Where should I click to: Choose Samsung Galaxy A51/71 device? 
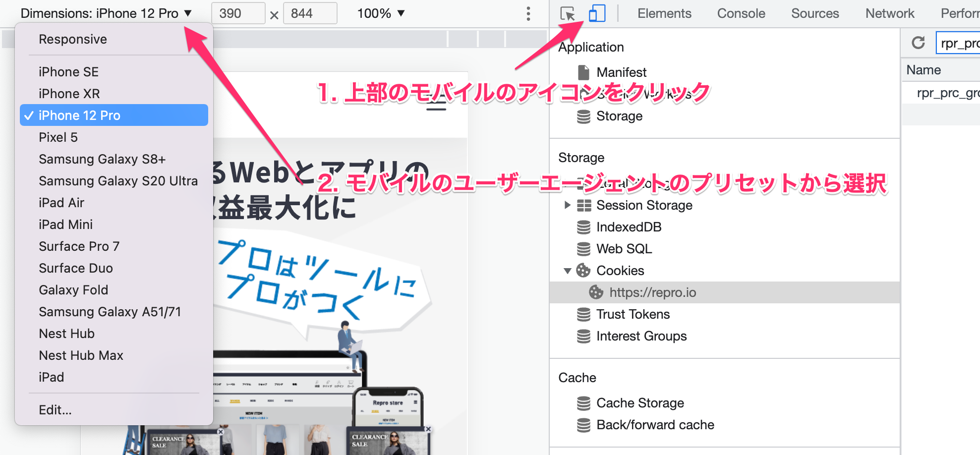tap(114, 312)
